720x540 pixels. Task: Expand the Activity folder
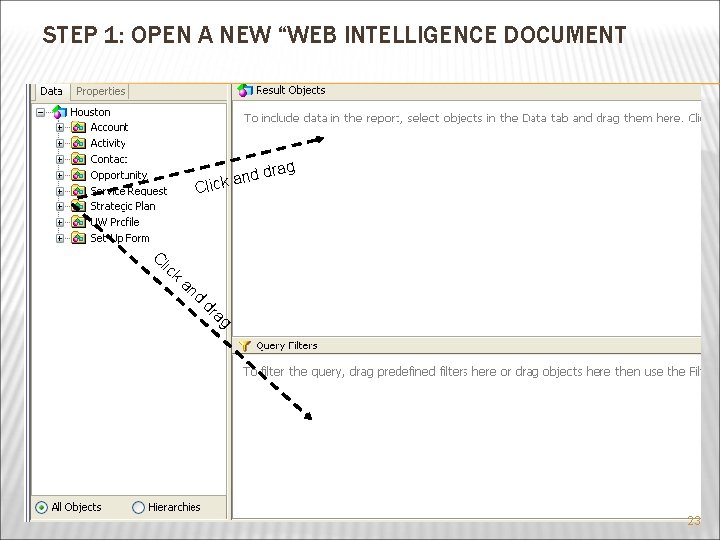point(60,143)
